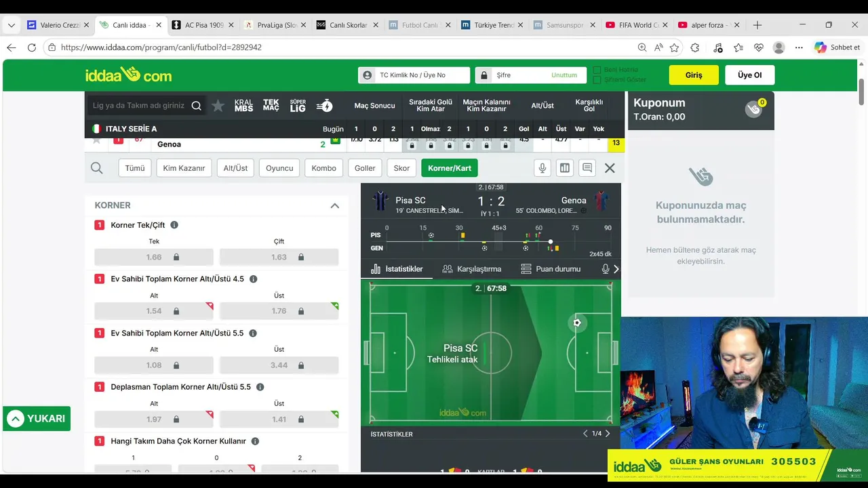The image size is (868, 488).
Task: Select the Tek odds 1.66 option
Action: coord(154,257)
